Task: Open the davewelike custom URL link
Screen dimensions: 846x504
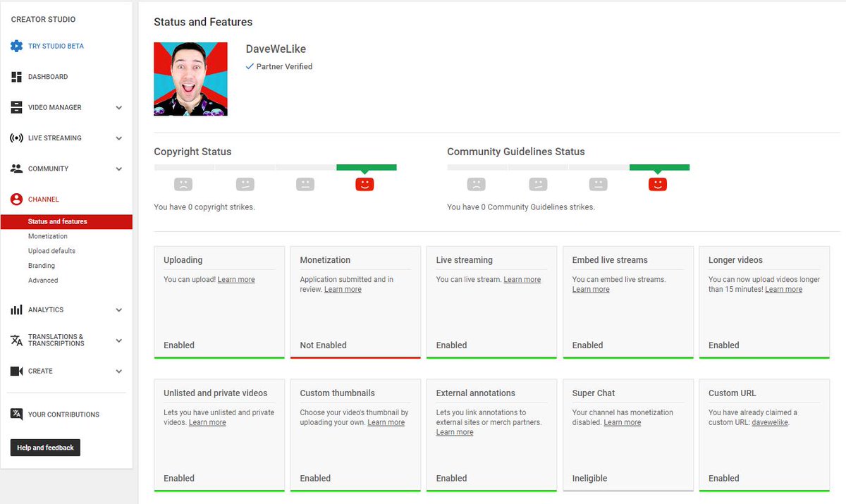Action: (770, 423)
